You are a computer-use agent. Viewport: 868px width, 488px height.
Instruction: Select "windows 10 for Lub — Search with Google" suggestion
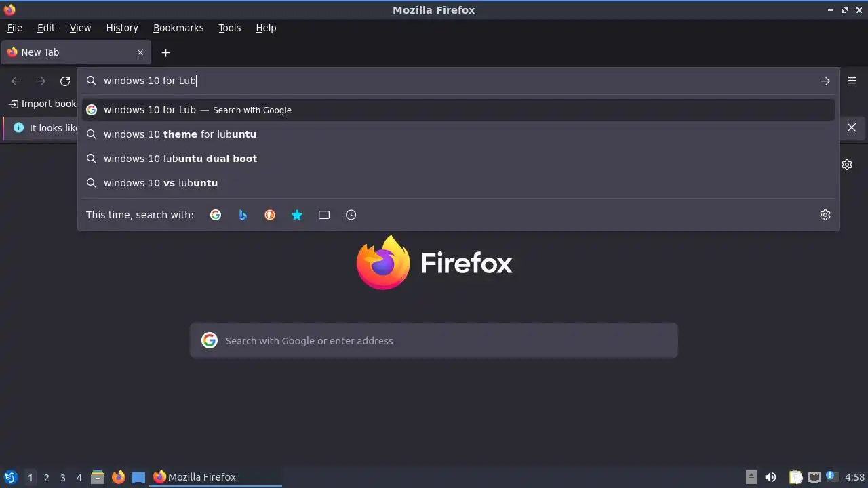click(458, 110)
